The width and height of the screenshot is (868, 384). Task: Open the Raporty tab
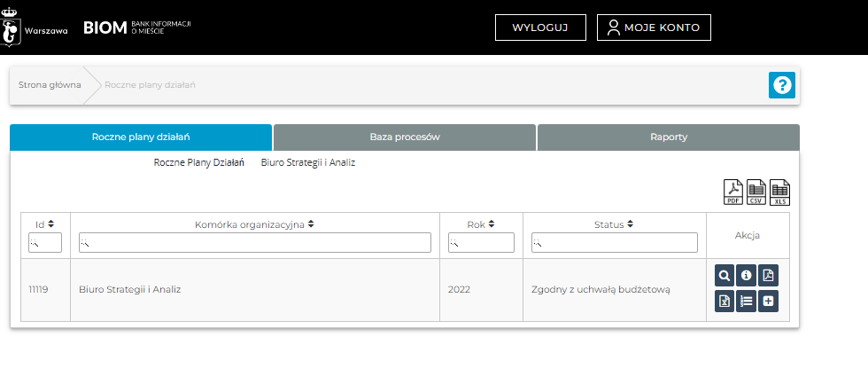coord(669,137)
